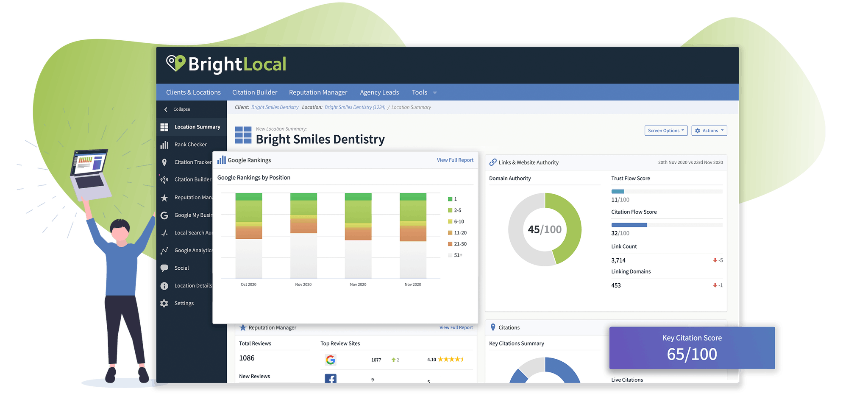
Task: Switch to the Reputation Manager tab
Action: click(318, 92)
